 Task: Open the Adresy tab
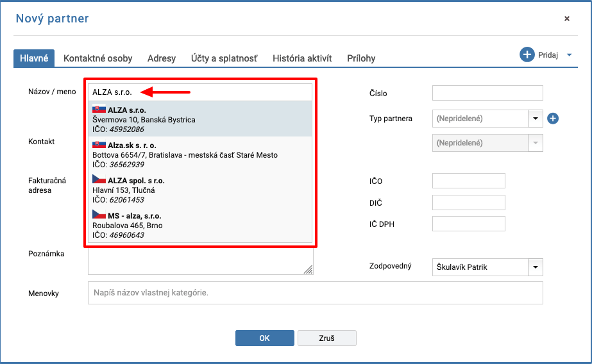[x=162, y=58]
